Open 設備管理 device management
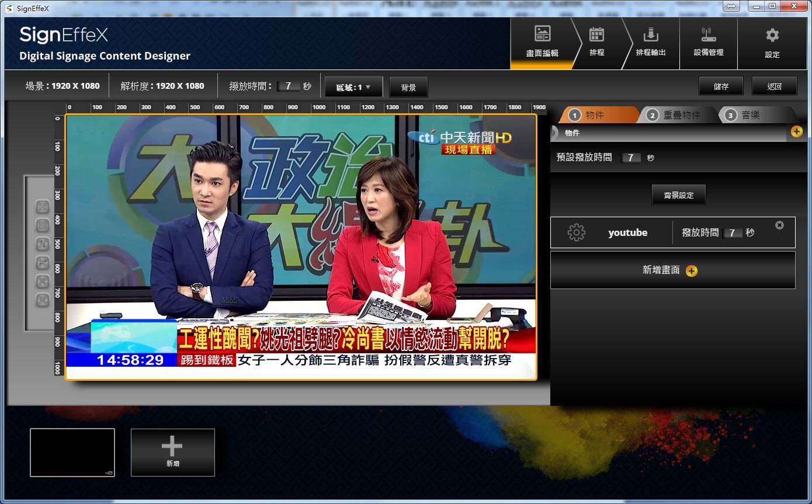 point(709,43)
